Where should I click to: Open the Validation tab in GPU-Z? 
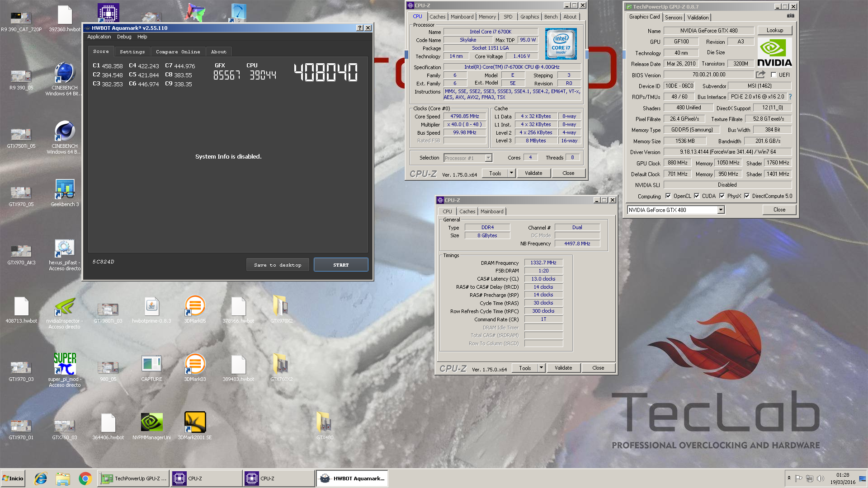(698, 18)
